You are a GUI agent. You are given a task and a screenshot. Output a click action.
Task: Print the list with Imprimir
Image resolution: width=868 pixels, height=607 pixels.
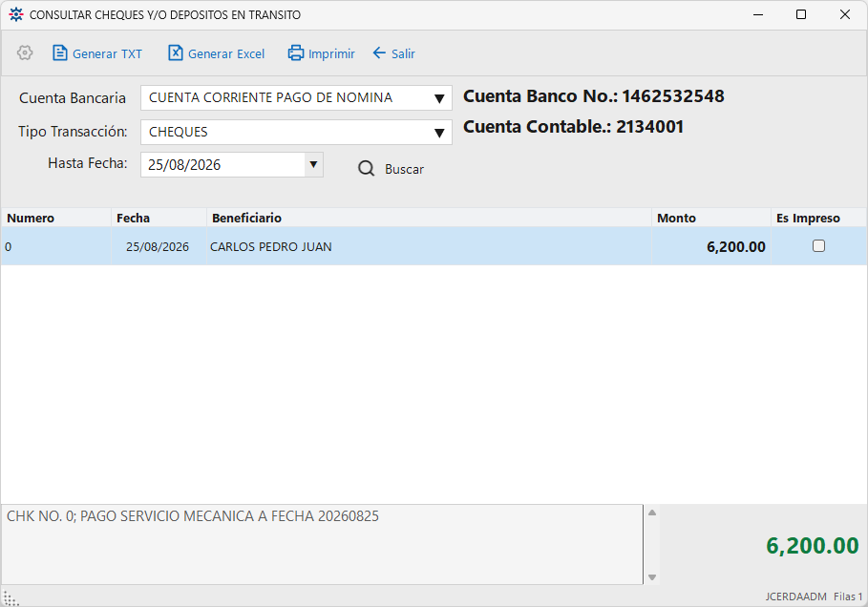pos(321,53)
